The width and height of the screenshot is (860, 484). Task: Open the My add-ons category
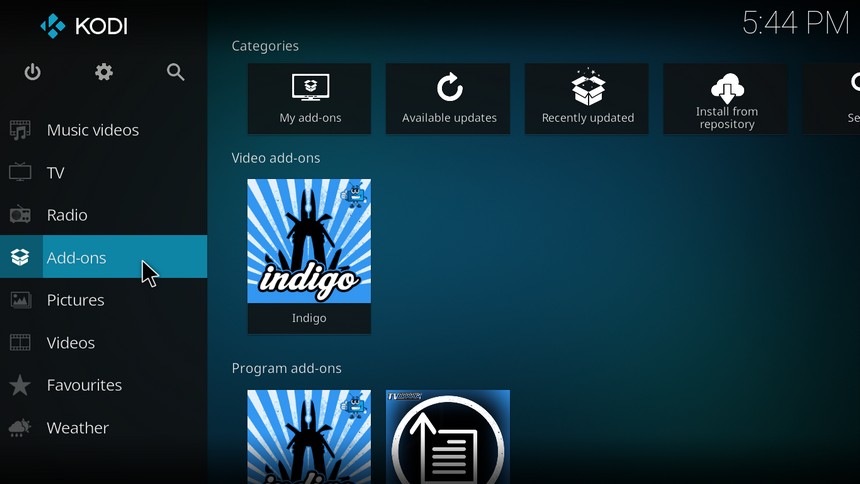point(309,99)
